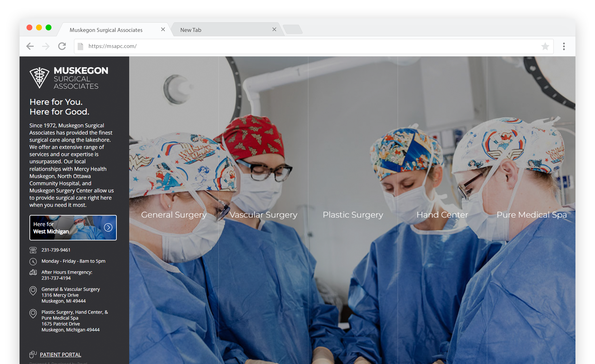Call the 231-739-9461 phone number
This screenshot has height=364, width=595.
tap(56, 250)
